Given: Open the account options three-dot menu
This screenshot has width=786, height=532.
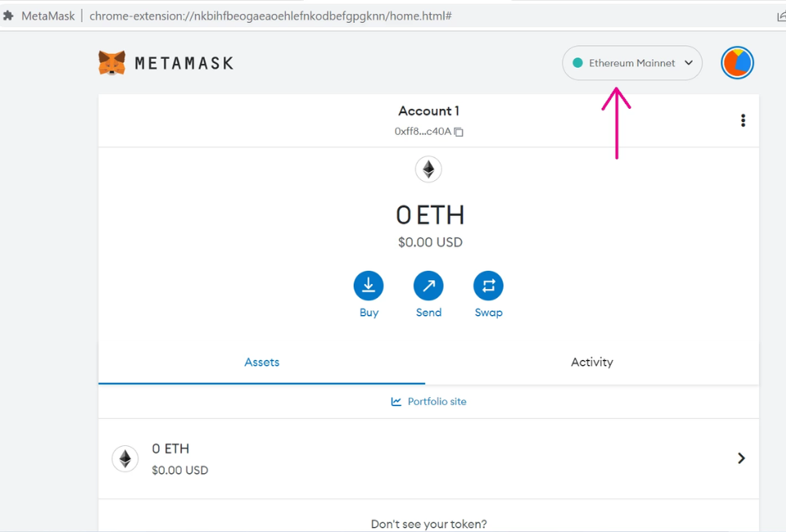Looking at the screenshot, I should tap(743, 120).
